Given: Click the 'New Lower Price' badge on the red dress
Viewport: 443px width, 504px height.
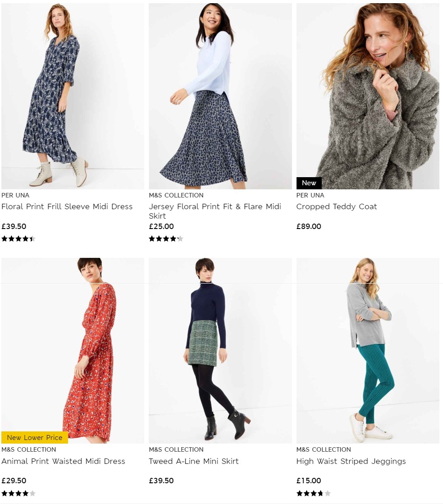Looking at the screenshot, I should [x=34, y=437].
